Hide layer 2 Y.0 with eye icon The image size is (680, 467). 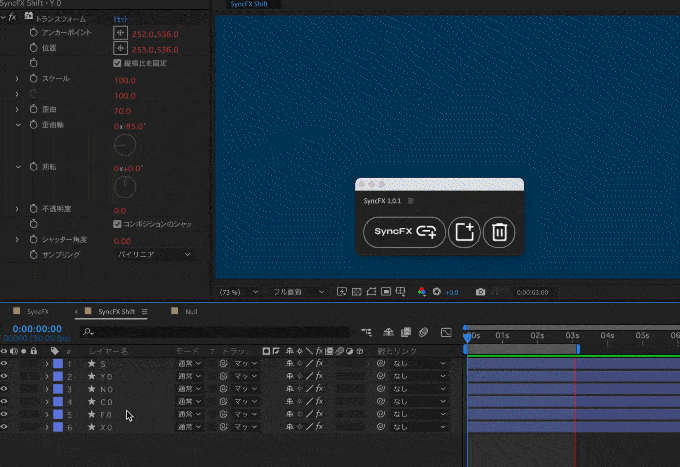point(4,376)
